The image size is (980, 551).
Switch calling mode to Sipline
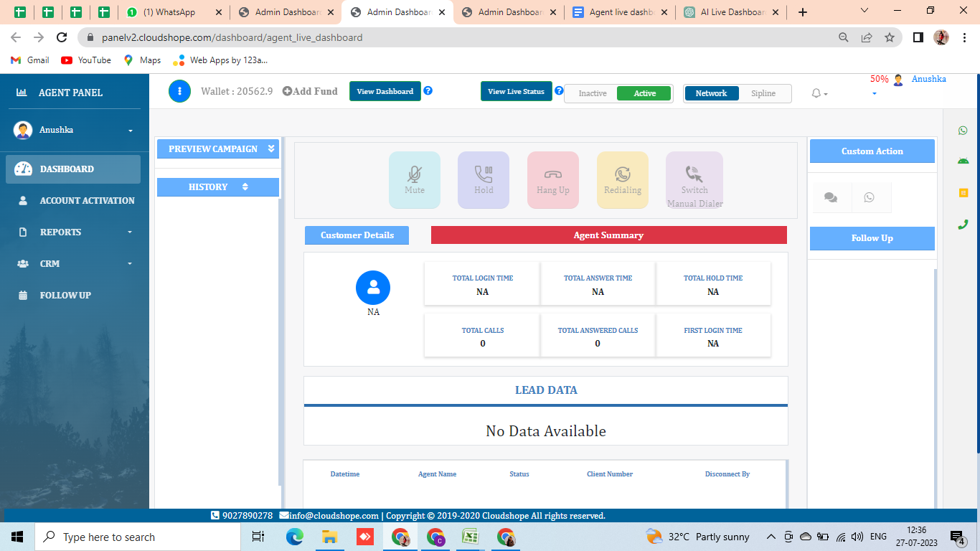[x=765, y=93]
